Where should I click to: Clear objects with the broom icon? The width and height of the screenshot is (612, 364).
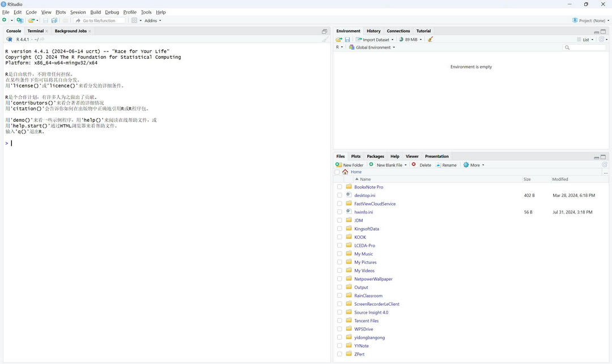click(x=430, y=39)
